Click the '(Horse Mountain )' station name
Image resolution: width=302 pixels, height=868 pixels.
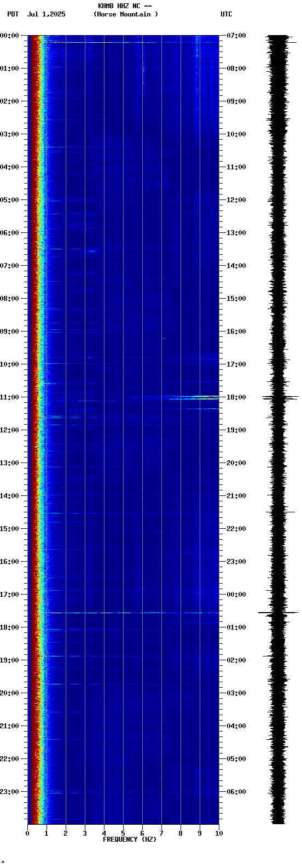coord(126,14)
